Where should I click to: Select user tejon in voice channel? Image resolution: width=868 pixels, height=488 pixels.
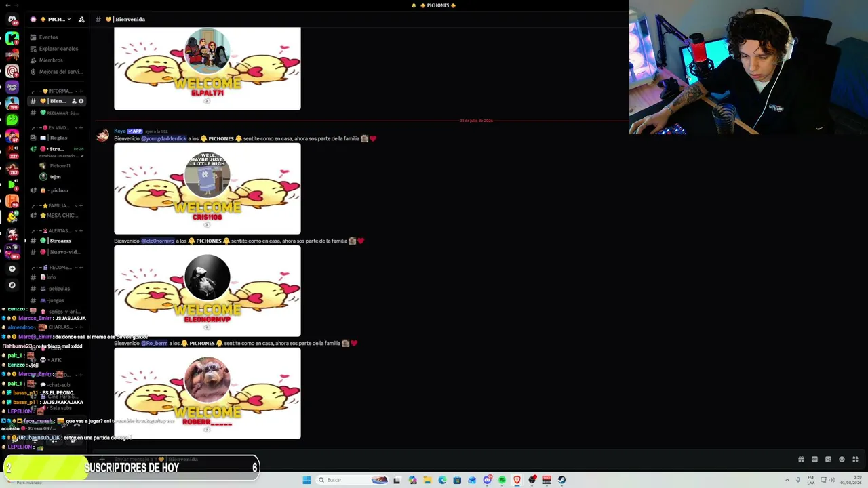tap(52, 177)
